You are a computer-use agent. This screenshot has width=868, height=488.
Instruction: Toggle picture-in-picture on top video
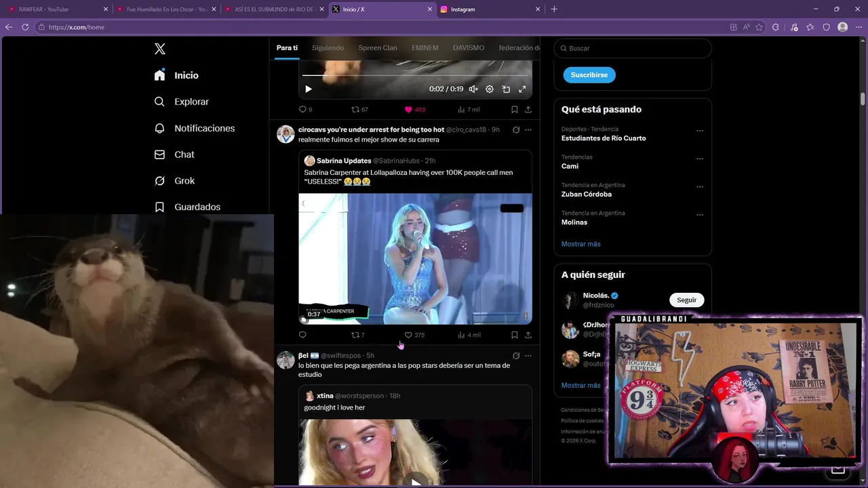(506, 89)
